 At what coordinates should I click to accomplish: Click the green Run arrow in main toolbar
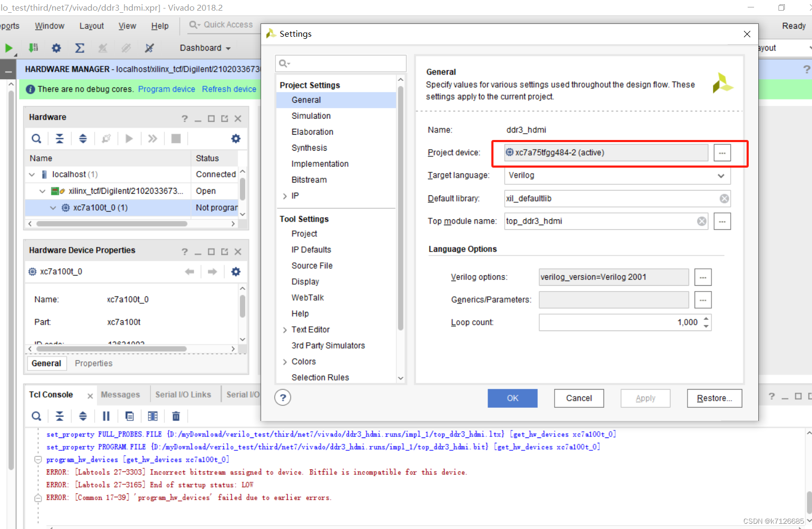click(9, 48)
